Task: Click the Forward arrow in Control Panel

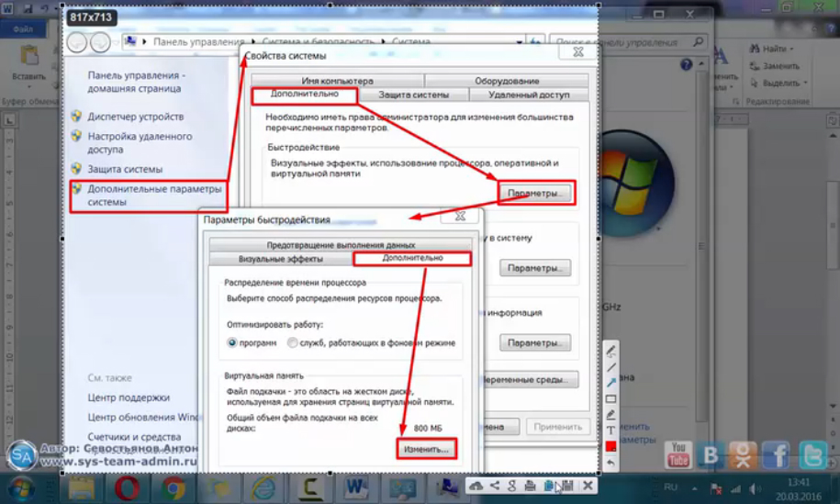Action: coord(101,42)
